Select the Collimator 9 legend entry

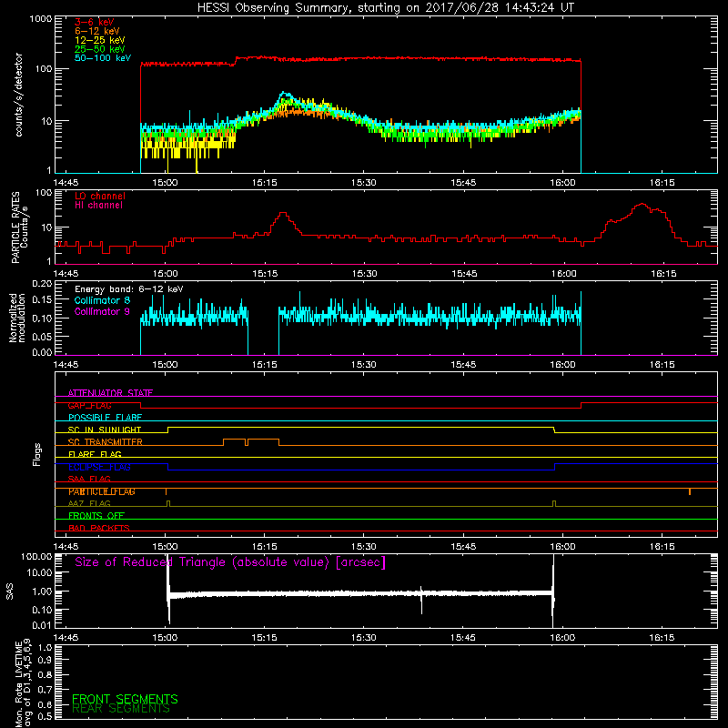tap(102, 311)
